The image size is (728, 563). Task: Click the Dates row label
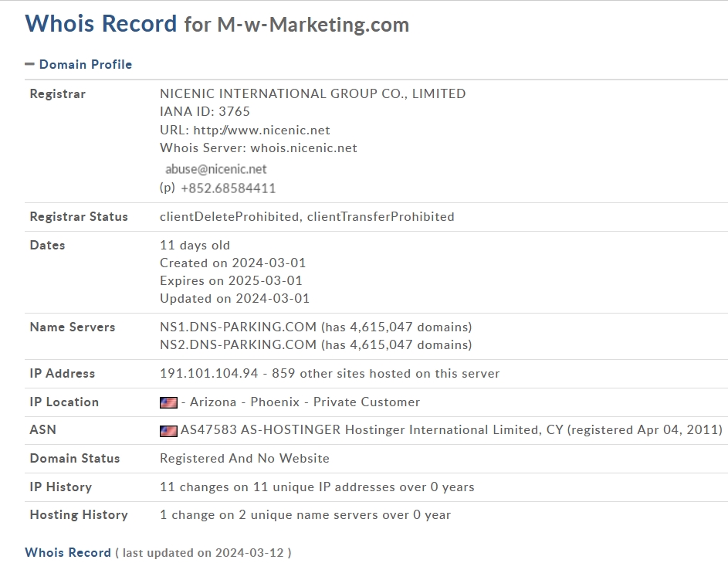47,246
